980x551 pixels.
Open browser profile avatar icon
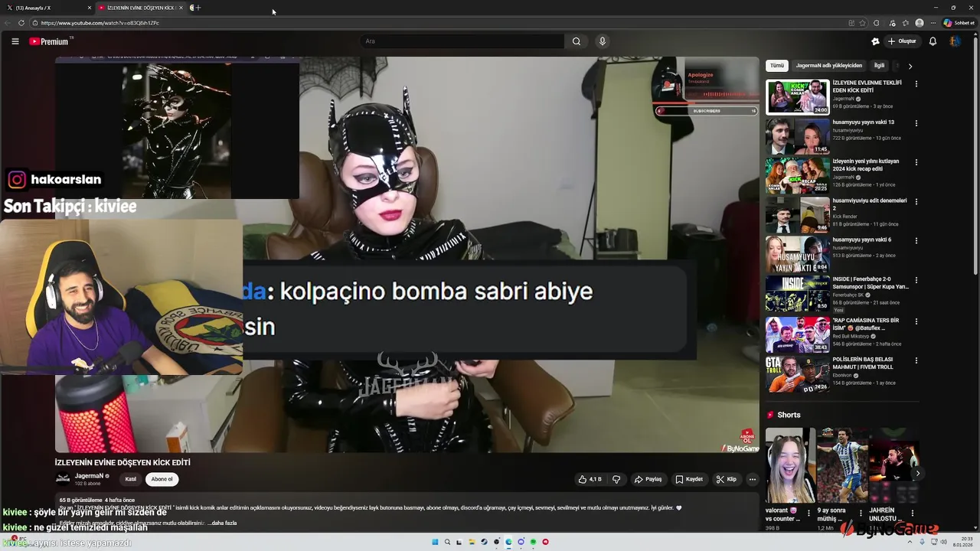point(920,23)
